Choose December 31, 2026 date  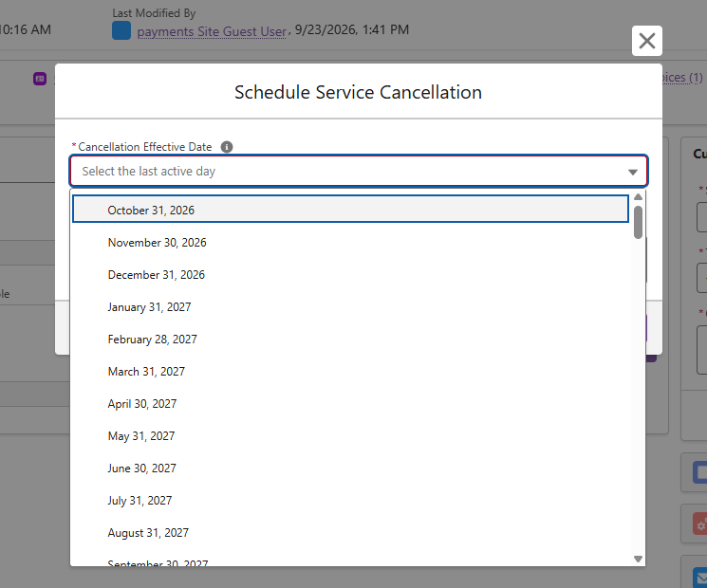[x=350, y=275]
